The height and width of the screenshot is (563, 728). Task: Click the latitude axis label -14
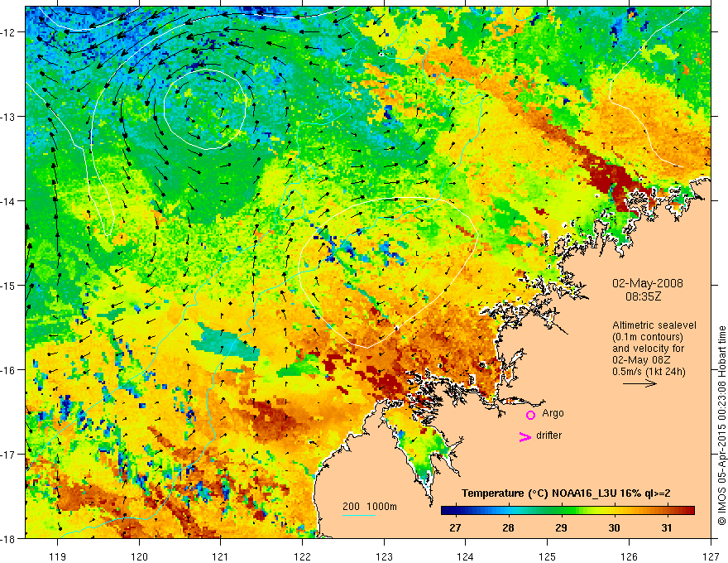click(x=8, y=201)
